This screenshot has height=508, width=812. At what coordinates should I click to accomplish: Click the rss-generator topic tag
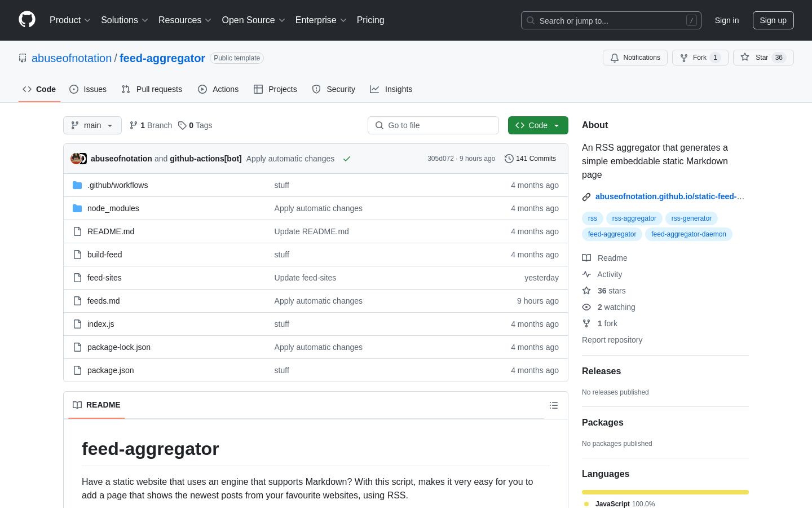pos(691,218)
